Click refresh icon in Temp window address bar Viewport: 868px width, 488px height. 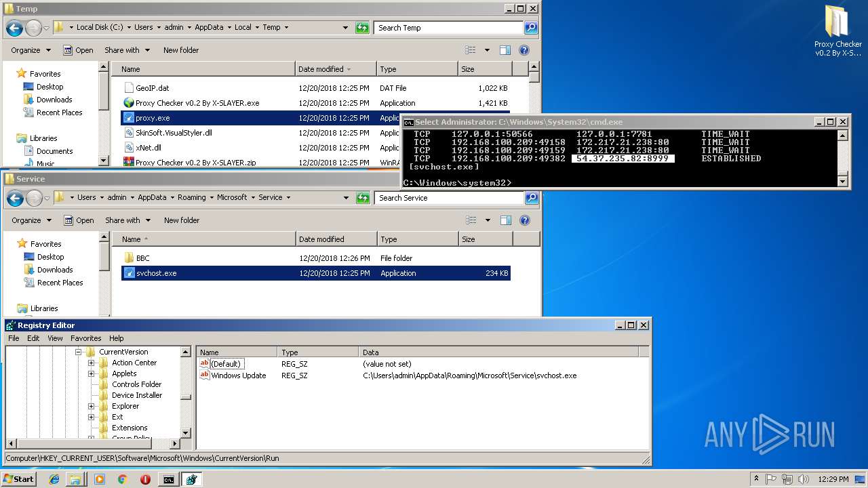pos(363,28)
